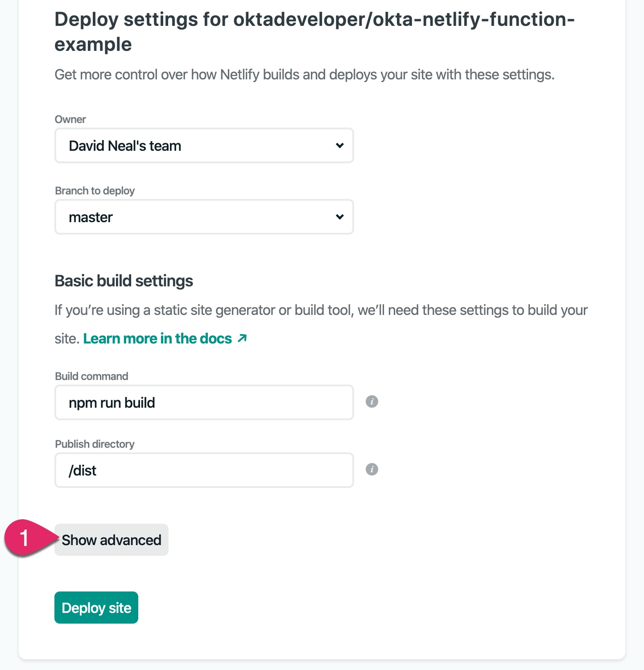Click the external-link arrow icon beside the docs link
Image resolution: width=644 pixels, height=670 pixels.
pos(242,338)
